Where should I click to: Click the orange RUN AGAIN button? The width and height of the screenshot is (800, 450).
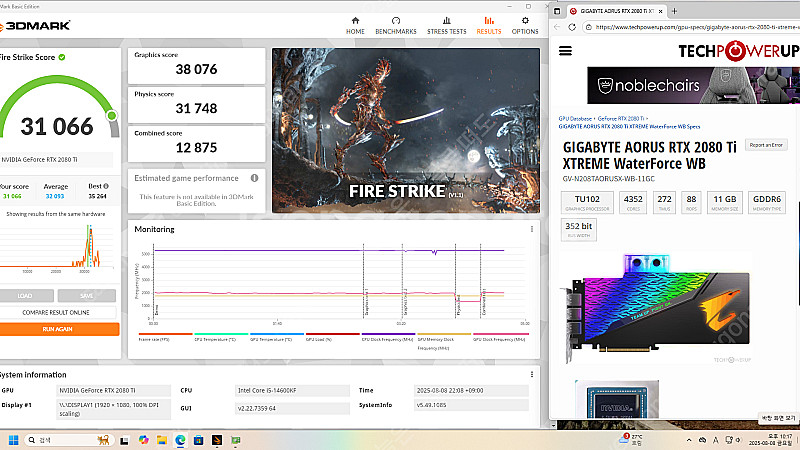tap(58, 329)
